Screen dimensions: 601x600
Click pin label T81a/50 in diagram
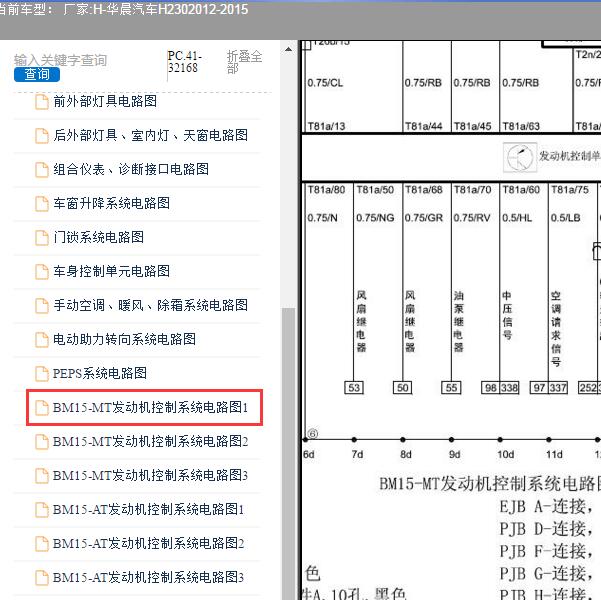point(375,190)
